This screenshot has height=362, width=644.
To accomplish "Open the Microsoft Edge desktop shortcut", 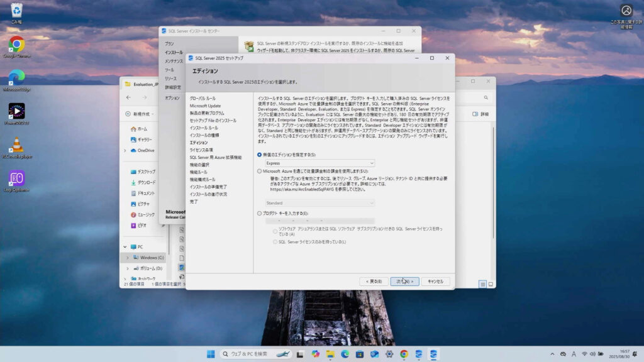I will pos(16,80).
